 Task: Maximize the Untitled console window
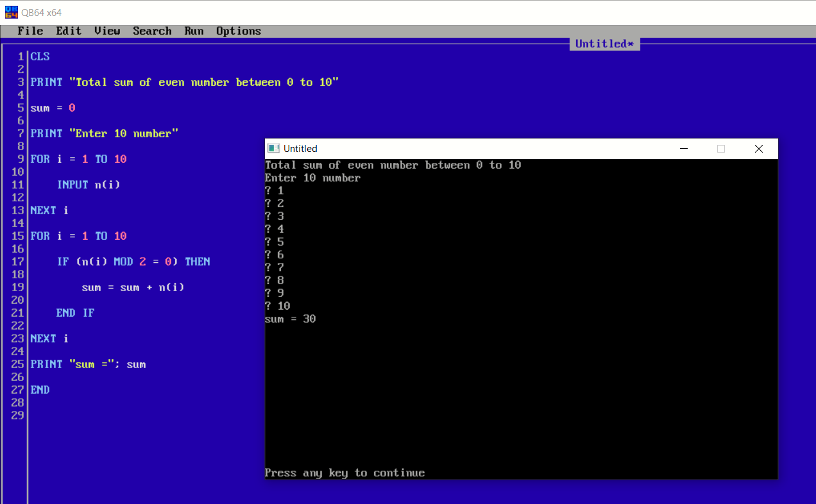point(720,148)
